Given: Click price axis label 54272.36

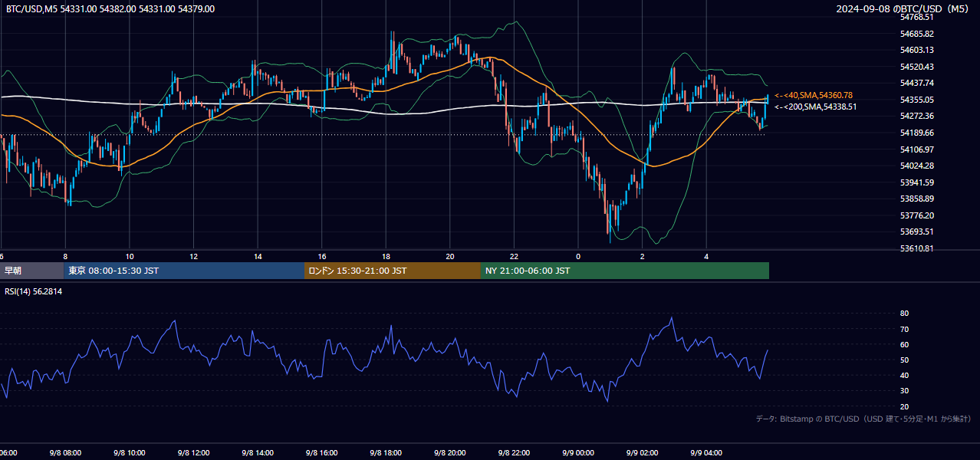Looking at the screenshot, I should [917, 116].
